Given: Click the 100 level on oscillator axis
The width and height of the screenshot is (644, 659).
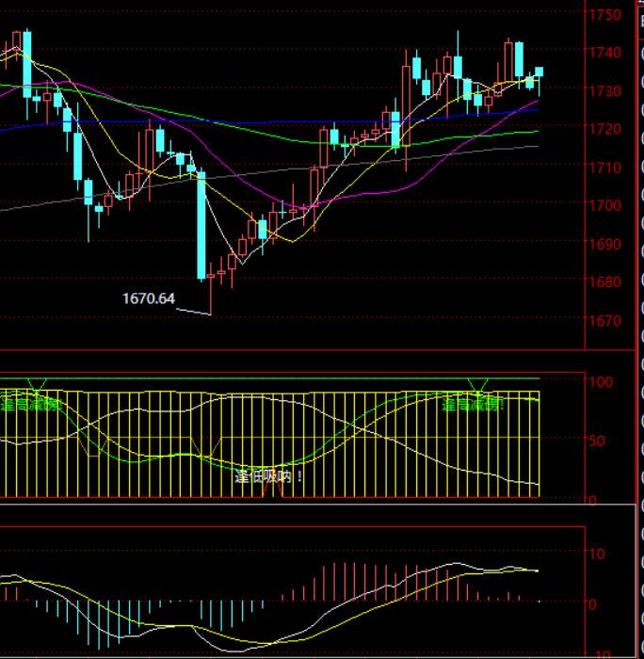Looking at the screenshot, I should (x=601, y=382).
